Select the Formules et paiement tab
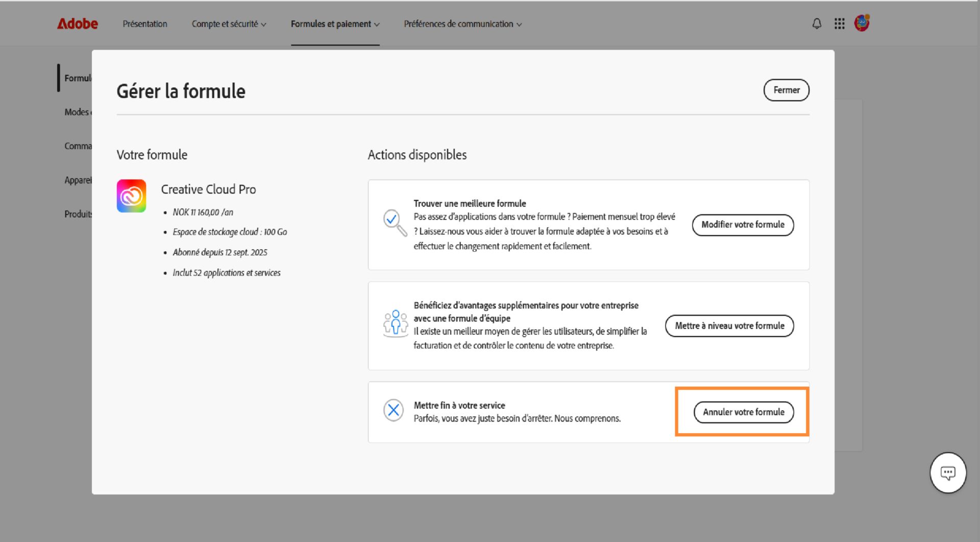 tap(335, 23)
